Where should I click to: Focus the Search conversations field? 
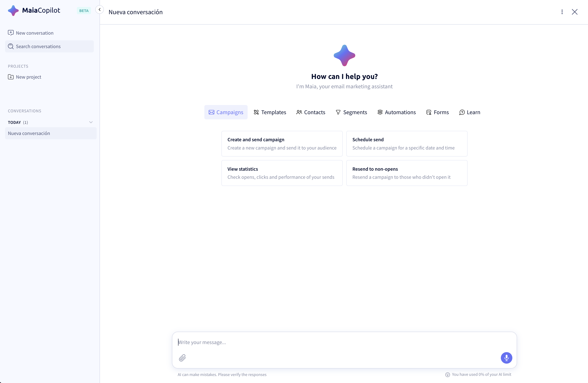click(x=49, y=46)
